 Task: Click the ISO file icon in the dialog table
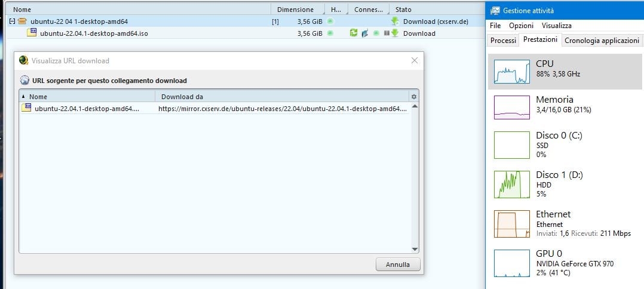click(26, 109)
